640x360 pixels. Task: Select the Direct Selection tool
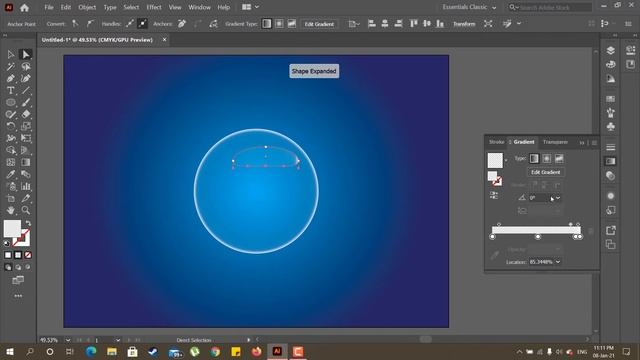point(26,54)
